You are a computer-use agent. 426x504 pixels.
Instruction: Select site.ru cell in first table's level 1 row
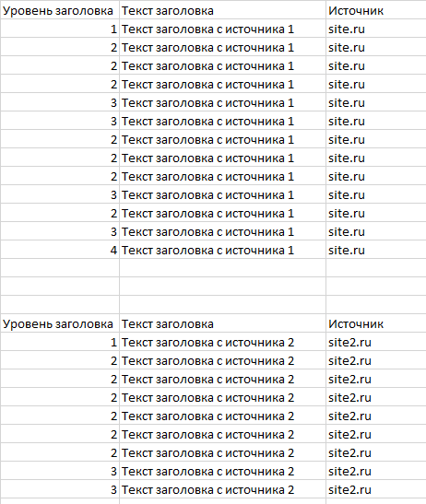click(x=376, y=29)
